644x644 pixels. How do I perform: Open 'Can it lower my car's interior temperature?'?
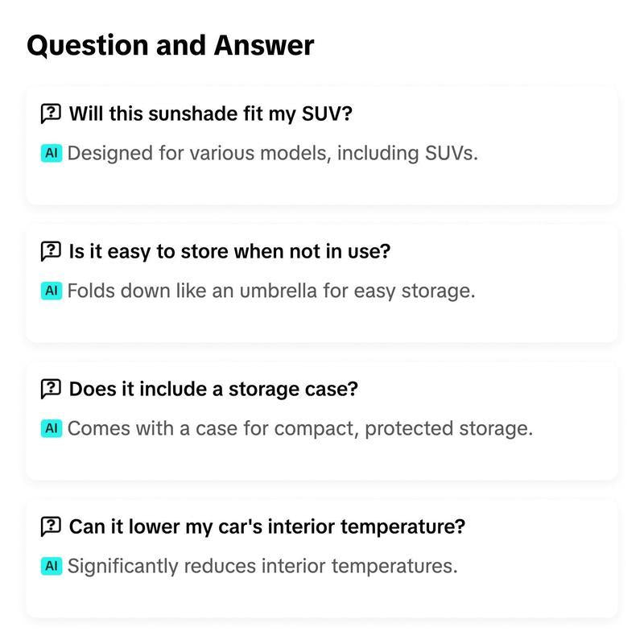pos(267,526)
